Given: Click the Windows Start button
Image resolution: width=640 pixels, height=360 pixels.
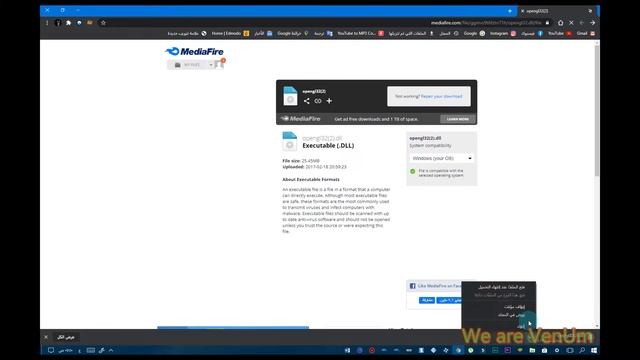Looking at the screenshot, I should [594, 350].
